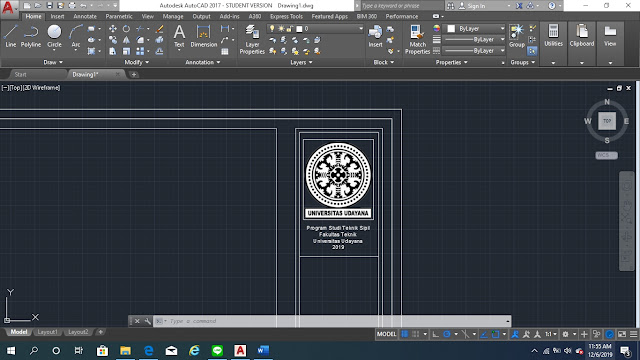
Task: Select the Offset tool
Action: 160,51
